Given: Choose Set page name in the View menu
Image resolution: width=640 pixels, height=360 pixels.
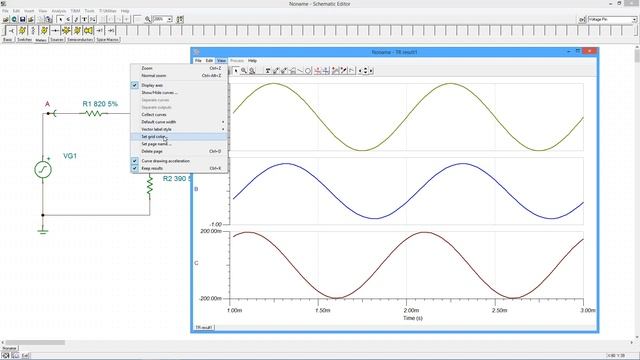Looking at the screenshot, I should click(179, 144).
